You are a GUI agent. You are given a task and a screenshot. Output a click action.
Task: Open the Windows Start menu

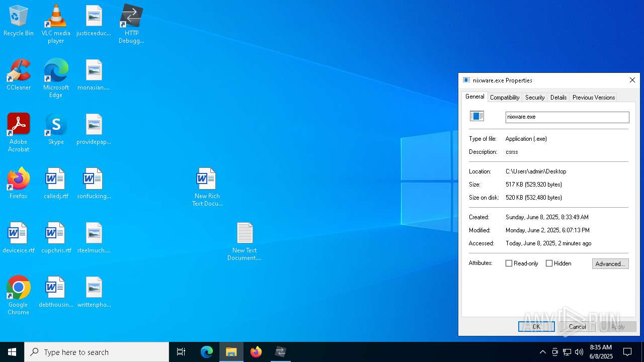tap(12, 352)
